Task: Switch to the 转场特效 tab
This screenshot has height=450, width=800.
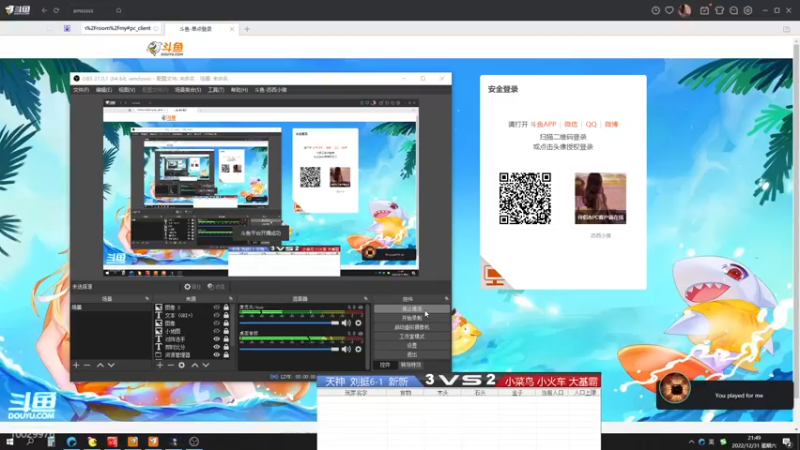Action: pos(411,365)
